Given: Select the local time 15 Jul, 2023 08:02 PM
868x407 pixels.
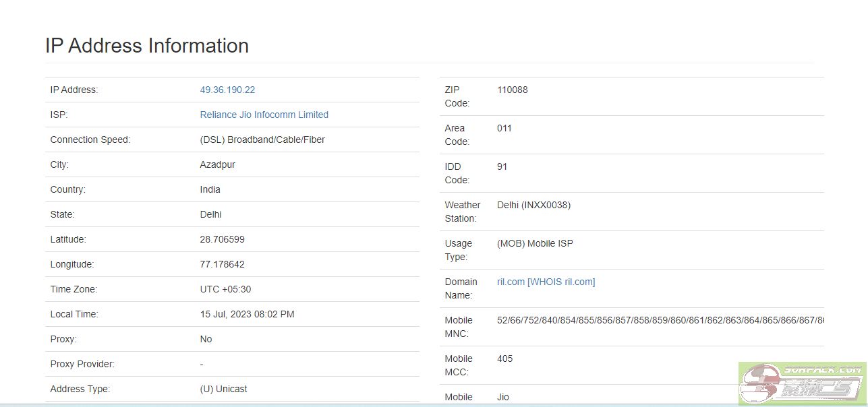Looking at the screenshot, I should [x=248, y=314].
